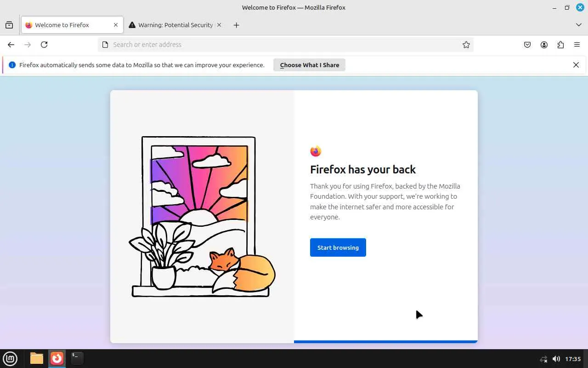Dismiss the data sharing notification bar

click(576, 65)
